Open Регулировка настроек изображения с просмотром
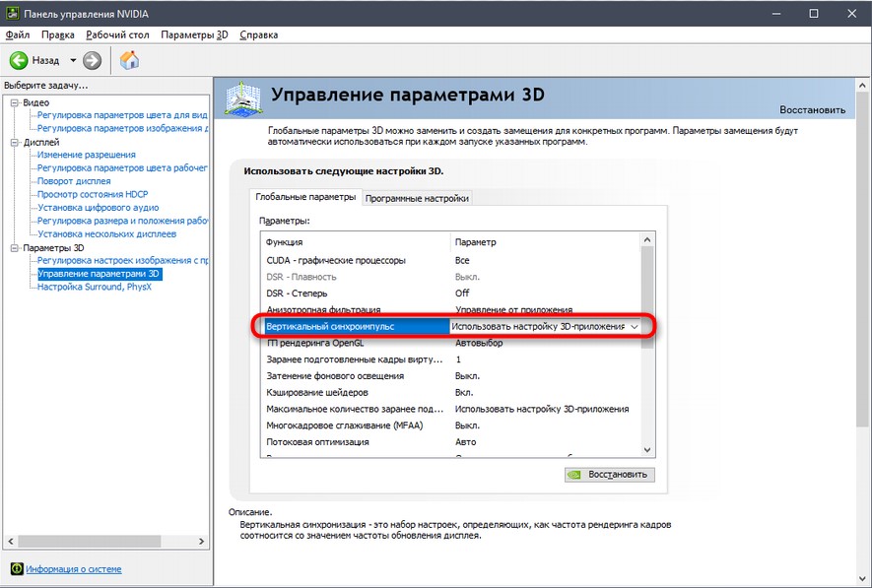The image size is (872, 588). [122, 261]
